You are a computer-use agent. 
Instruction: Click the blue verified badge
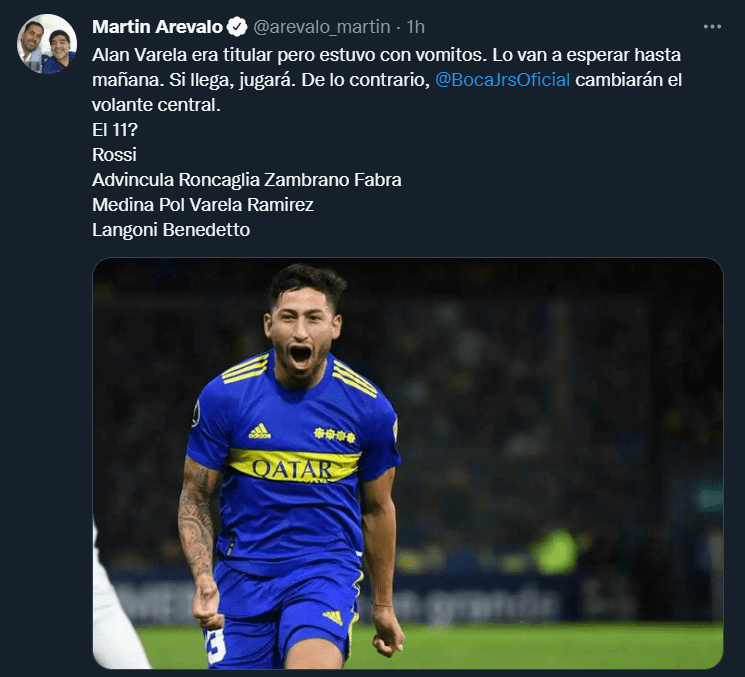tap(237, 27)
